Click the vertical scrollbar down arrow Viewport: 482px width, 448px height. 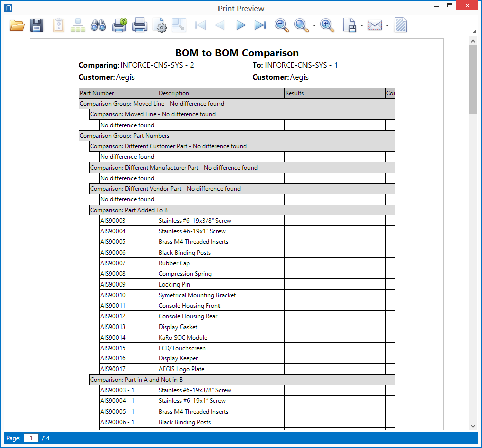(473, 426)
